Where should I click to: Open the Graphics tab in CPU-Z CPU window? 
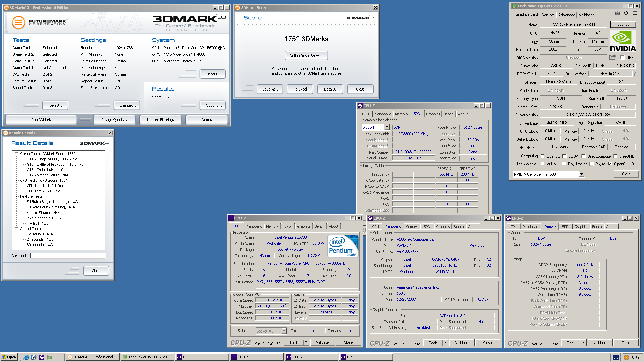pos(304,226)
